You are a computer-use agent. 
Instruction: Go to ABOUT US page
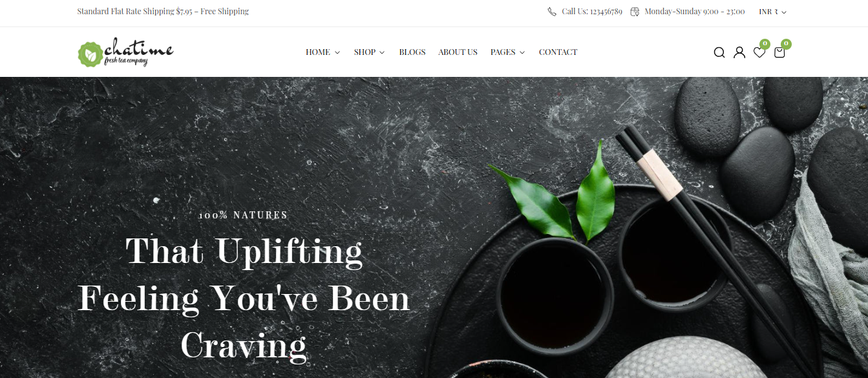click(458, 52)
